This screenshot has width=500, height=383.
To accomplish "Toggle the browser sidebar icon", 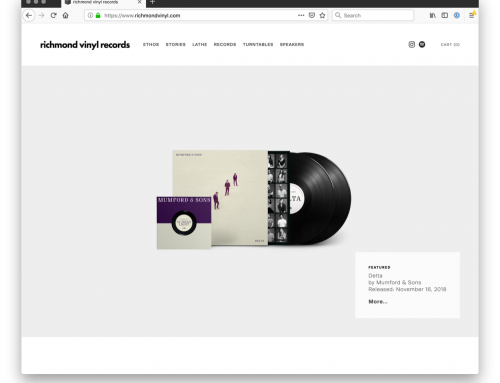I will point(445,15).
